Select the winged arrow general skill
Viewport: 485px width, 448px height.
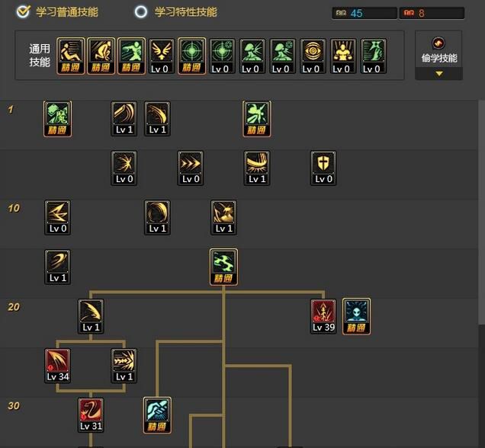161,56
